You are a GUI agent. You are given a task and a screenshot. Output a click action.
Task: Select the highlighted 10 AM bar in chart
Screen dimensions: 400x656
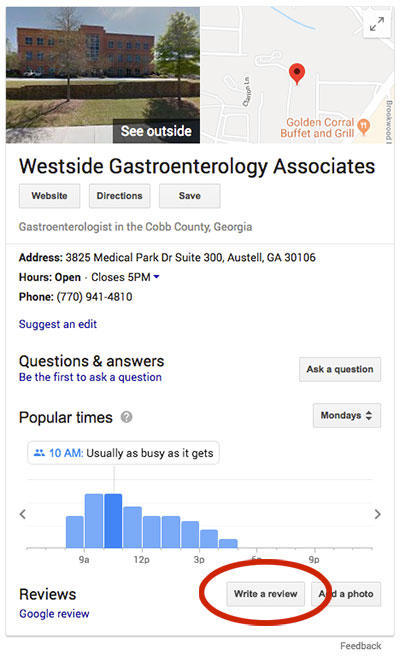pos(113,521)
